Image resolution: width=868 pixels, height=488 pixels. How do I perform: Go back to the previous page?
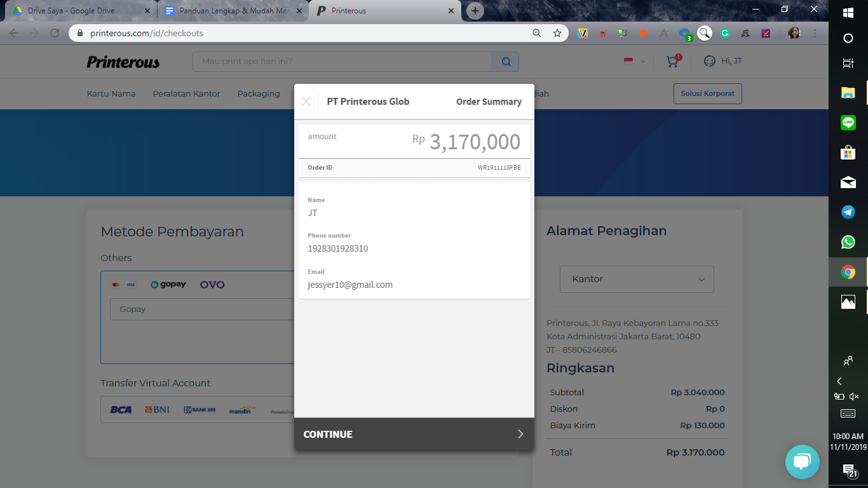pos(14,33)
